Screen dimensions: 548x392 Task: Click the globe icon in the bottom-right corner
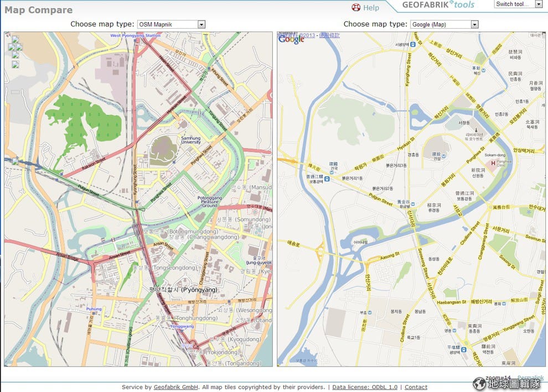(x=479, y=383)
